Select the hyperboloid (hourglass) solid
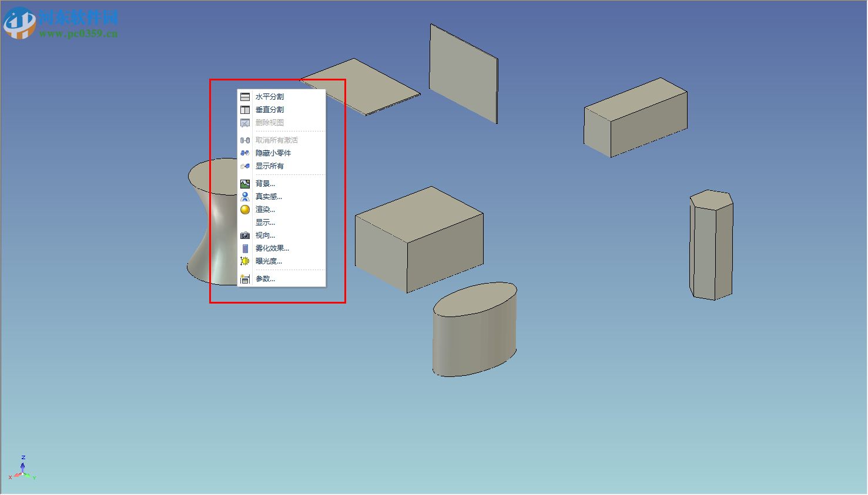Image resolution: width=868 pixels, height=495 pixels. click(213, 222)
